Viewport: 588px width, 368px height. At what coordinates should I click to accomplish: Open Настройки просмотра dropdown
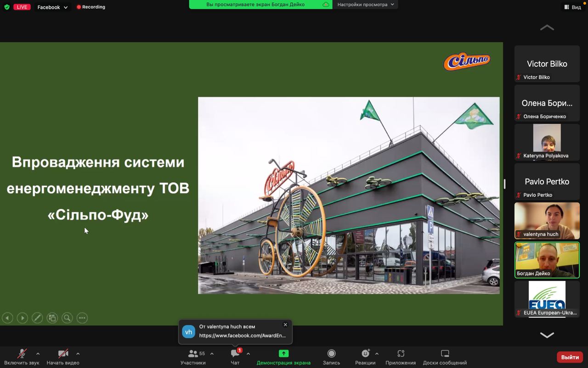coord(365,5)
